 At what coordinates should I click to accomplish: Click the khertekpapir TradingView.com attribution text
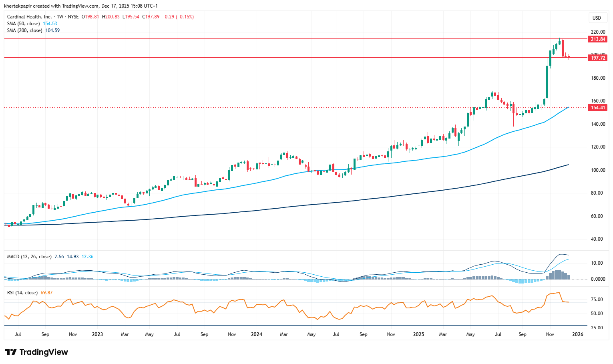(x=80, y=6)
